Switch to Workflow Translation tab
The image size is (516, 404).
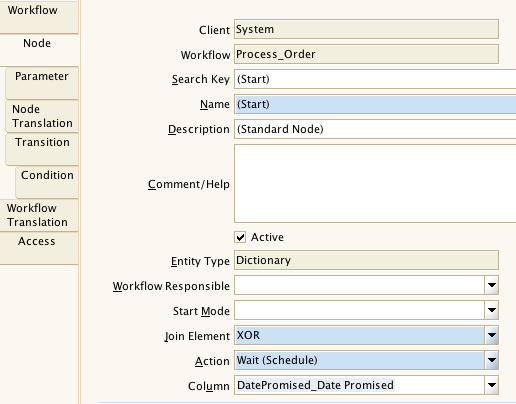click(39, 215)
